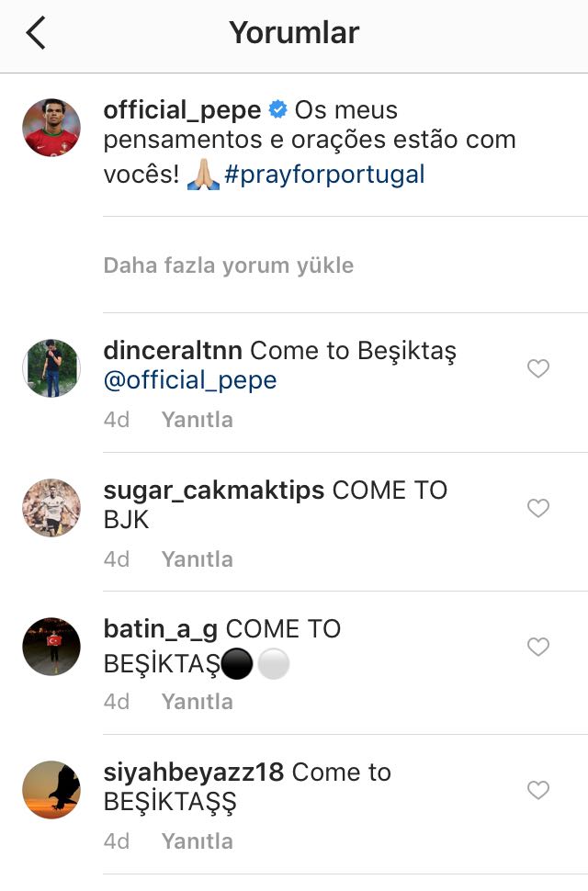This screenshot has width=588, height=891.
Task: Tap the @official_pepe mention link
Action: click(x=190, y=380)
